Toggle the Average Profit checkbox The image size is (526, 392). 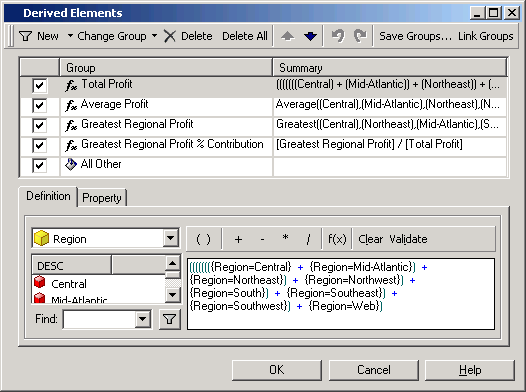pos(40,106)
